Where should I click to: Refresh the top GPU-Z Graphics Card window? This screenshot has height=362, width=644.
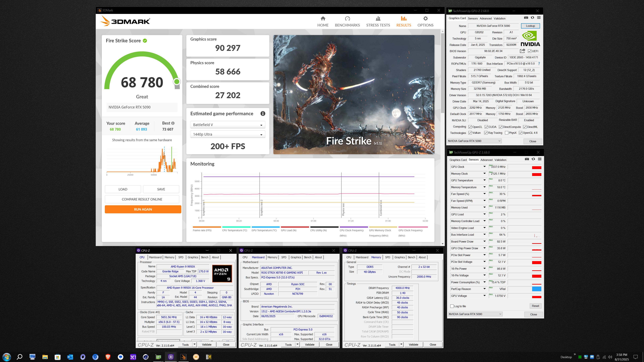[532, 18]
